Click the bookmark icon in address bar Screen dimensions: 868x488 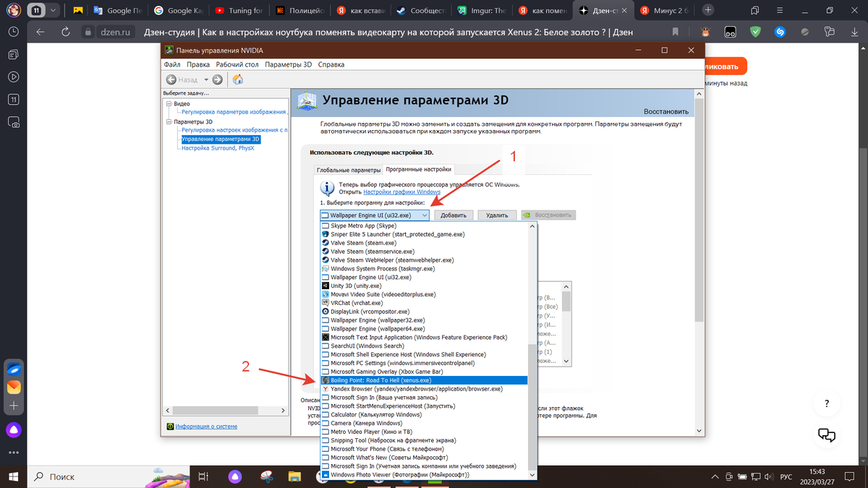pos(676,32)
